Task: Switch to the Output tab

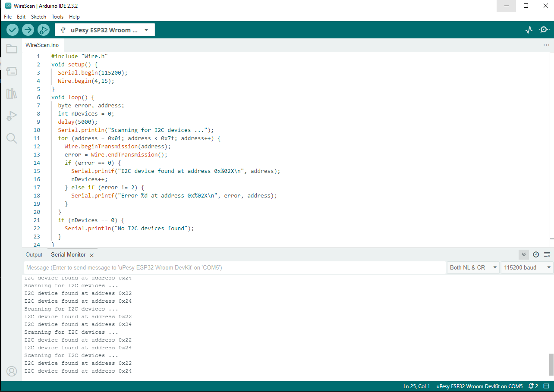Action: [34, 255]
